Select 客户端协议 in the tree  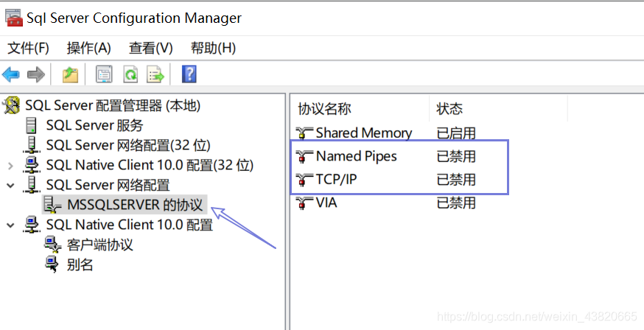tap(99, 245)
